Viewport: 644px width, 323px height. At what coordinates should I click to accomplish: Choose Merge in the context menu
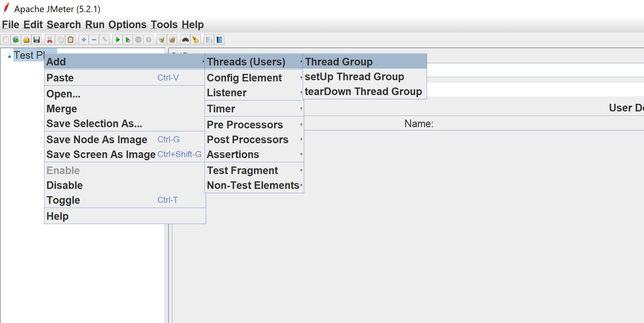125,109
